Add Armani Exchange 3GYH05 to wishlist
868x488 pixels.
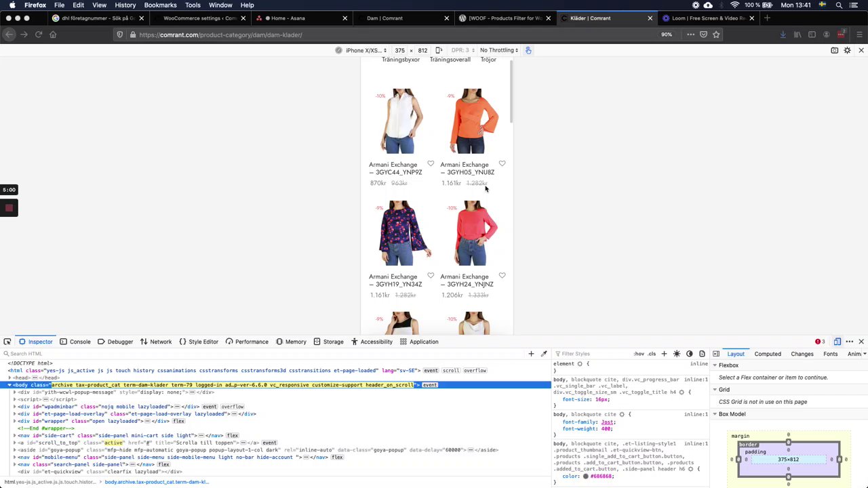coord(502,163)
